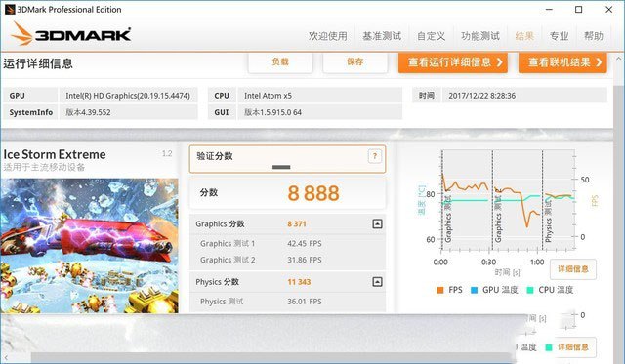Click the orange FPS legend swatch

(x=440, y=291)
